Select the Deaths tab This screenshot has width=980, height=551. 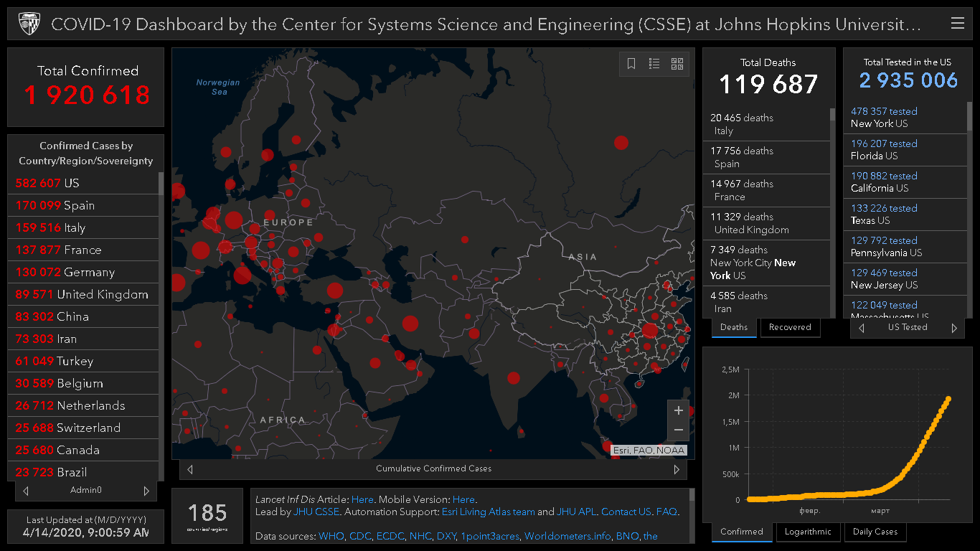coord(734,327)
